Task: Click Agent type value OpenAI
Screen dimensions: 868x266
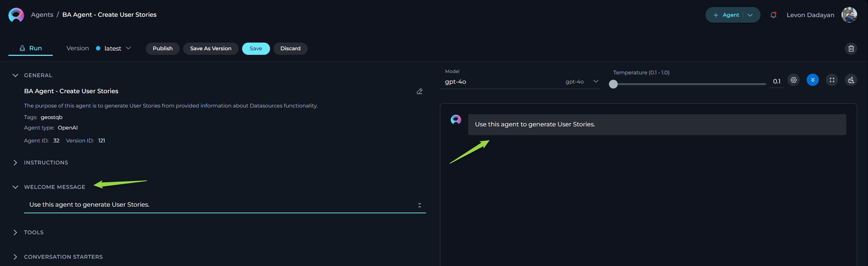Action: coord(68,128)
